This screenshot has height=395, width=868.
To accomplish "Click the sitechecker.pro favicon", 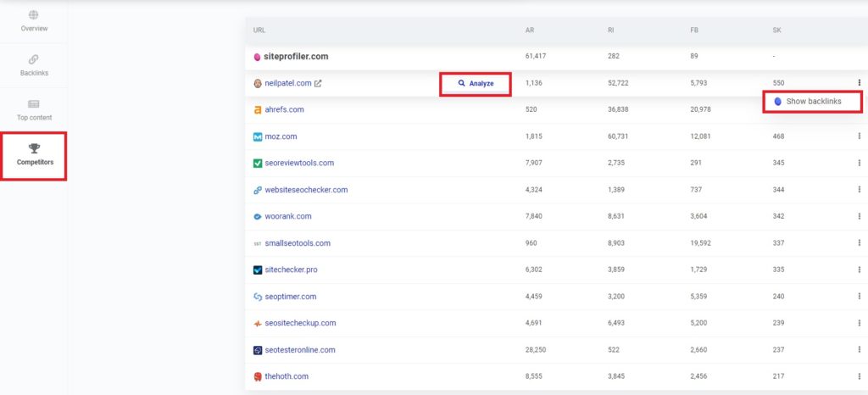I will pos(258,270).
